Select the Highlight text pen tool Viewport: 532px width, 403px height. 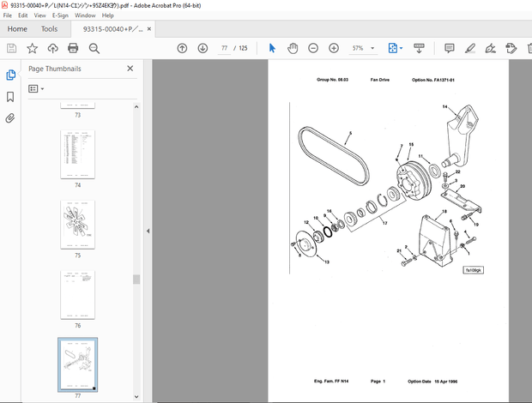tap(470, 48)
